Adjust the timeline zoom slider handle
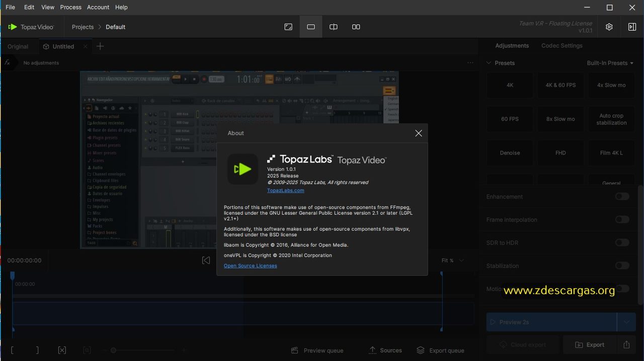This screenshot has height=361, width=644. click(113, 350)
